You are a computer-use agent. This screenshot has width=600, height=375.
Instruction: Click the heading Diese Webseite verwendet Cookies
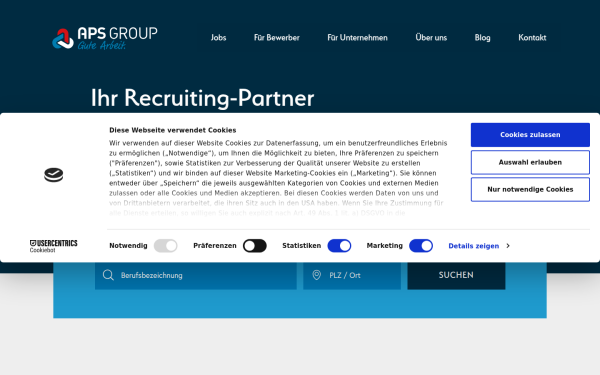173,130
